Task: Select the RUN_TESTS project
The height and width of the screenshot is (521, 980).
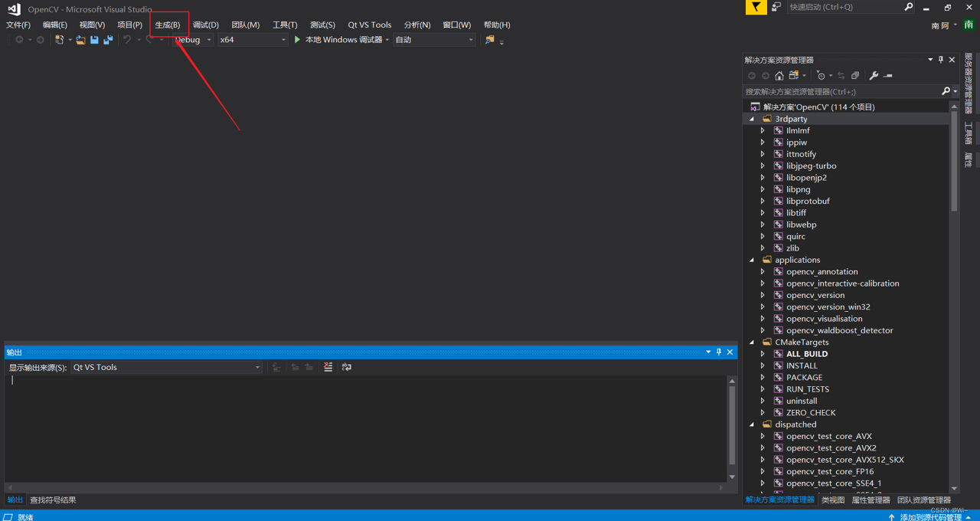Action: click(808, 389)
